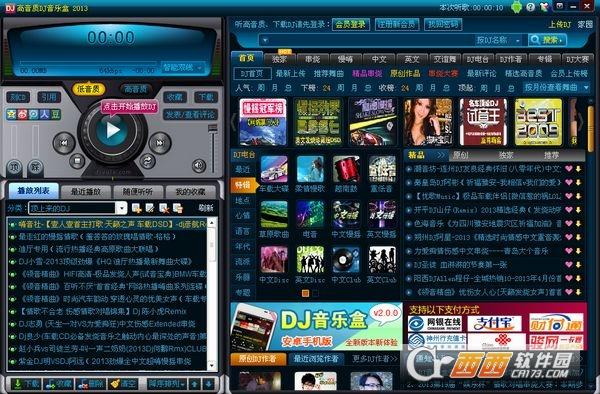Click the 收藏 button below the playlist
This screenshot has height=394, width=600.
58,384
